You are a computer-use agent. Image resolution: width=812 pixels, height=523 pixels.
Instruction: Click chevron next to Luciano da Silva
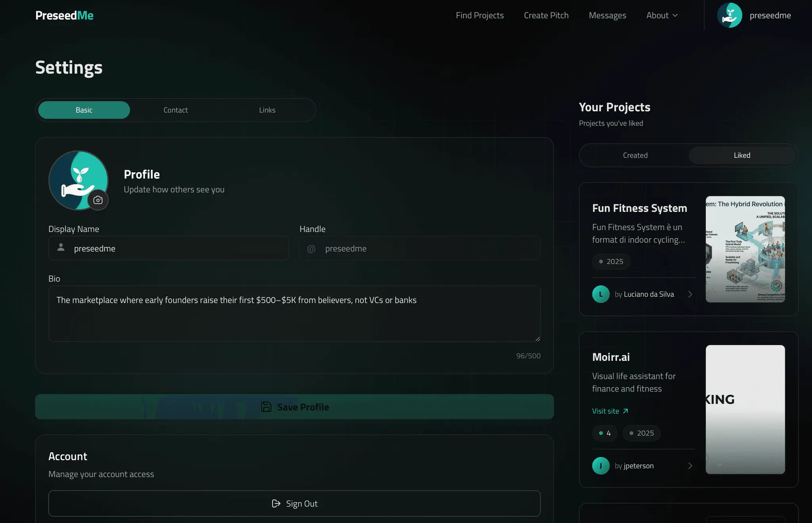tap(690, 294)
